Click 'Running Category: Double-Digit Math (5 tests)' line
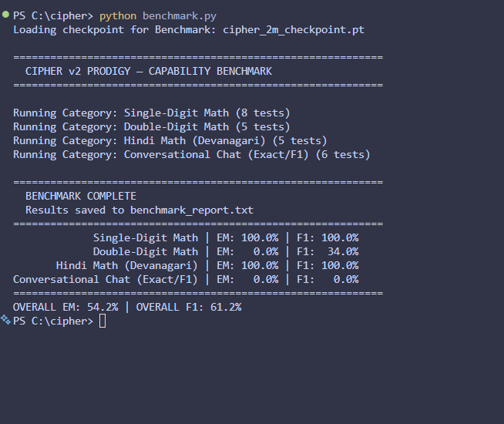Screen dimensions: 504x424 151,126
